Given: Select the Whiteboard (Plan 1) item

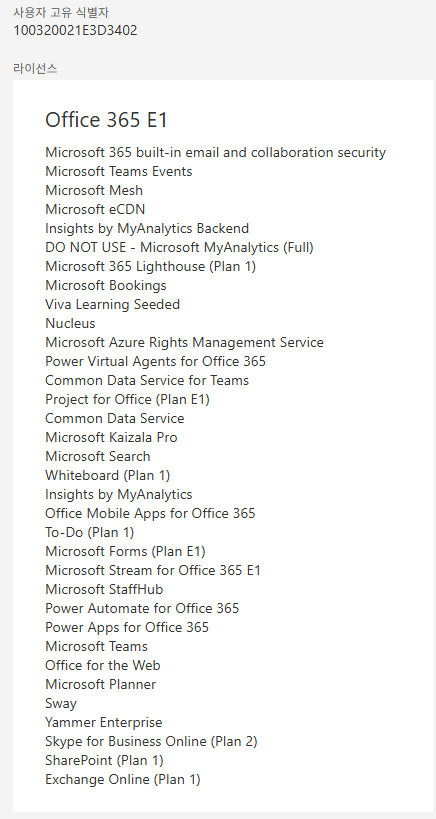Looking at the screenshot, I should tap(108, 475).
